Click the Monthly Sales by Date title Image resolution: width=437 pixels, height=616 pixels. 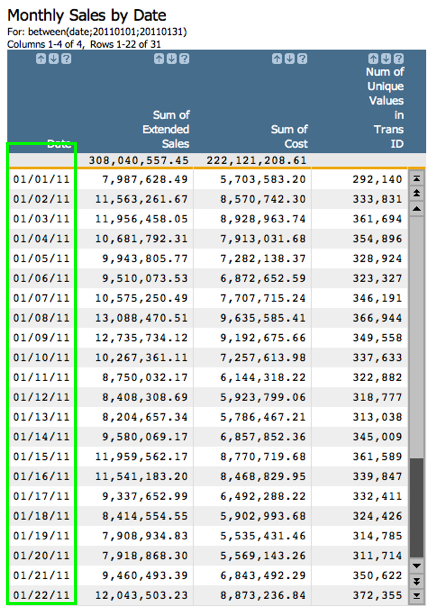87,16
